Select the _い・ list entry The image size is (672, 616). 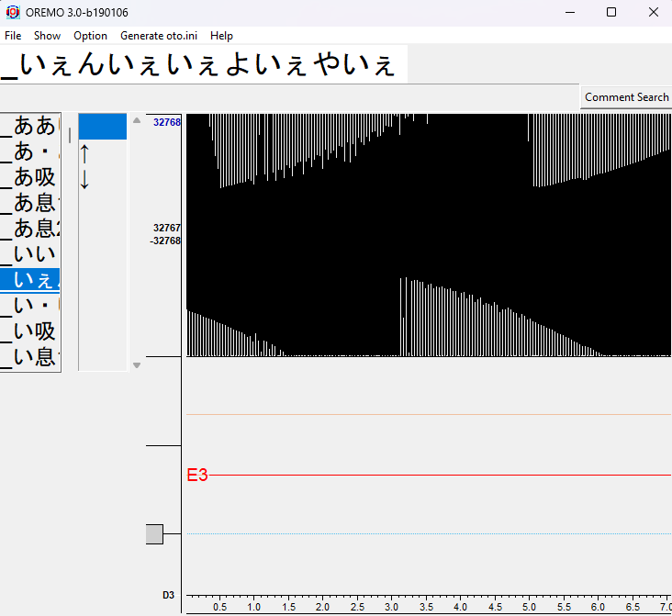(30, 305)
